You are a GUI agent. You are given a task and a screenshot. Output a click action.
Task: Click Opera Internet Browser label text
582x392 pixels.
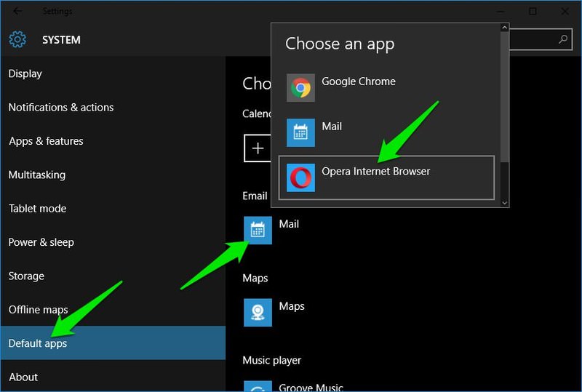coord(375,171)
